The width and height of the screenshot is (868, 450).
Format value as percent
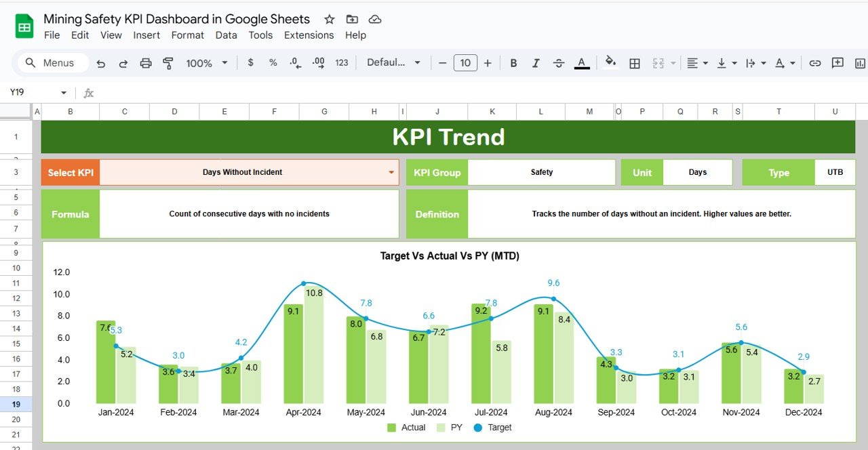click(273, 62)
